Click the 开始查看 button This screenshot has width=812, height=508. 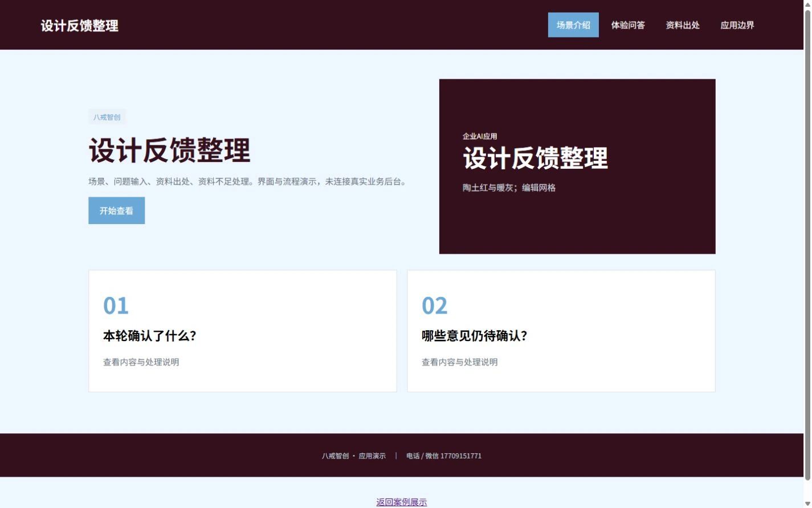click(116, 210)
